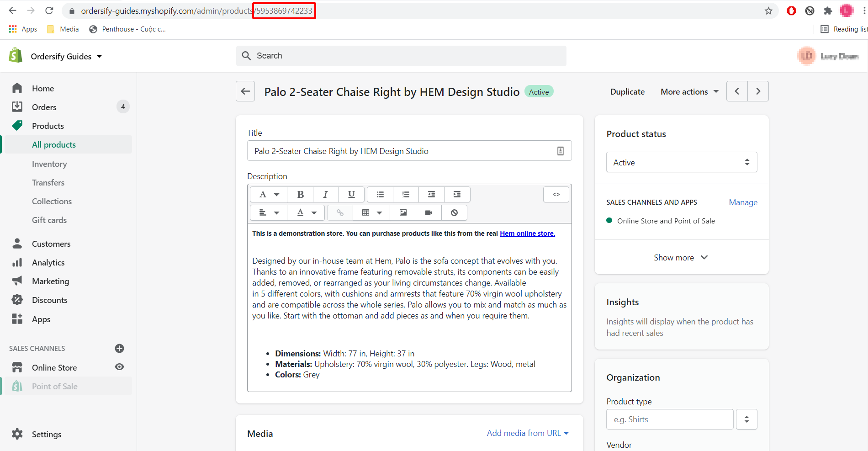Click the Shopify logo icon
The height and width of the screenshot is (451, 868).
(x=16, y=55)
